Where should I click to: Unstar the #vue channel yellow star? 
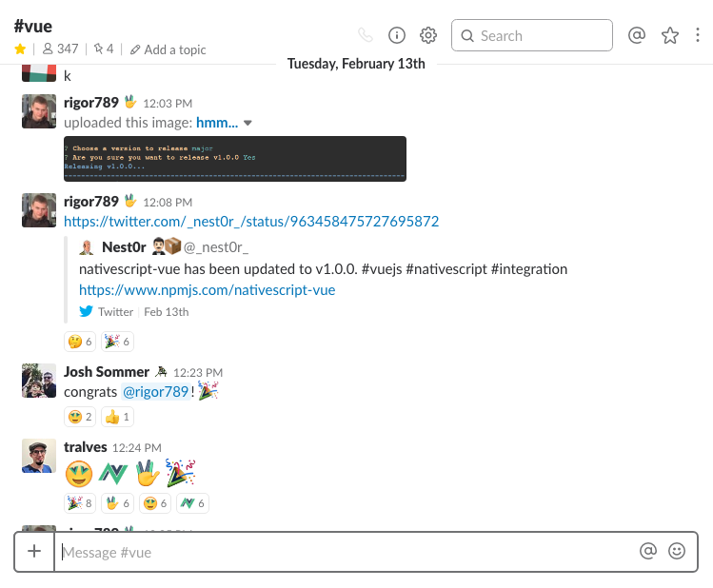click(20, 49)
